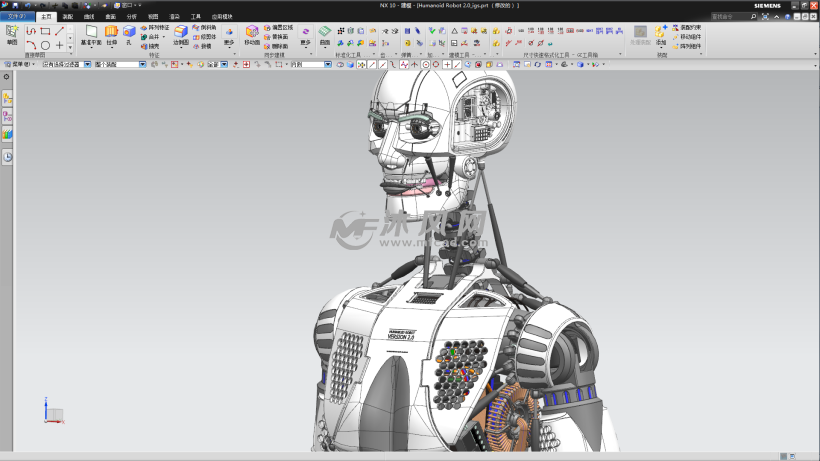Switch to the 装配 (Assemblies) ribbon tab

[67, 17]
